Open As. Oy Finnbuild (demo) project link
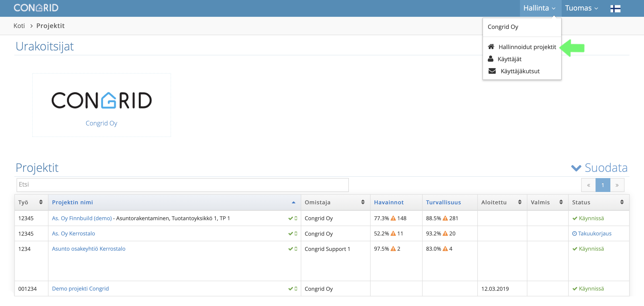Image resolution: width=644 pixels, height=306 pixels. tap(82, 218)
